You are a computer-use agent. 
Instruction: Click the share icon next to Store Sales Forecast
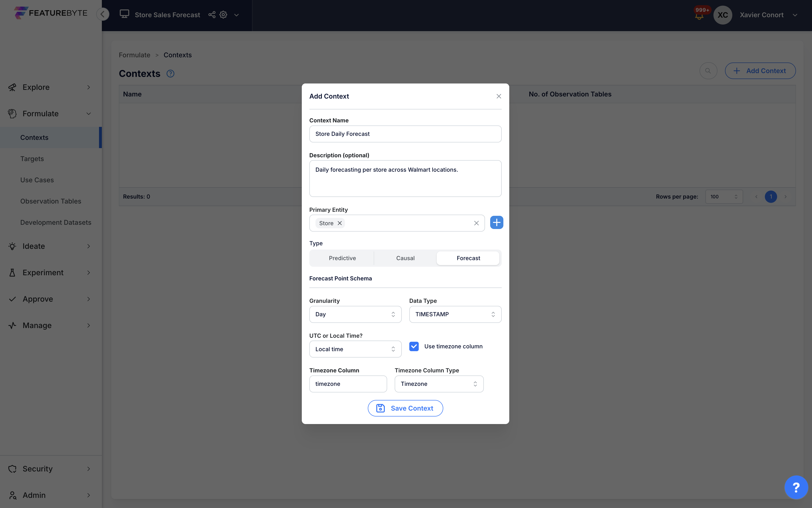[x=211, y=15]
